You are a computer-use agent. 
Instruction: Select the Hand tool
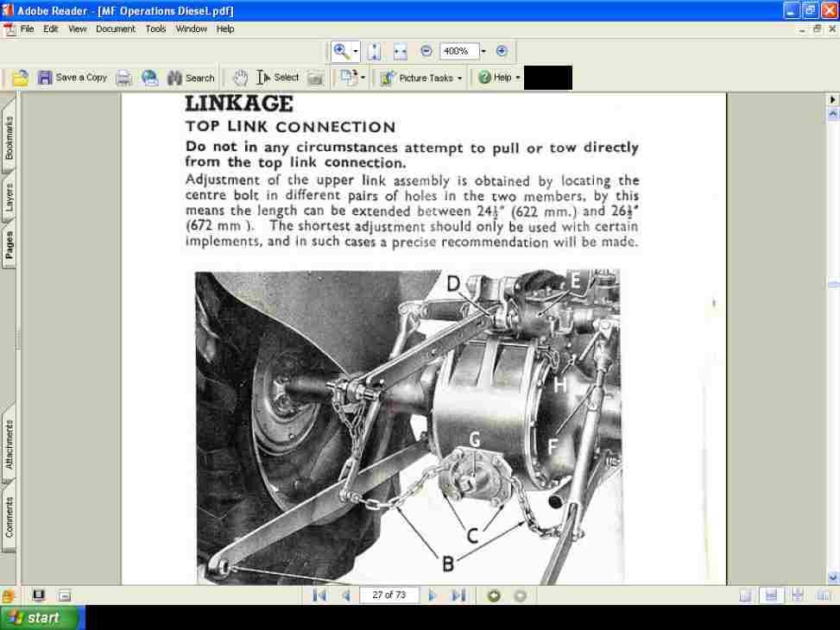[240, 77]
